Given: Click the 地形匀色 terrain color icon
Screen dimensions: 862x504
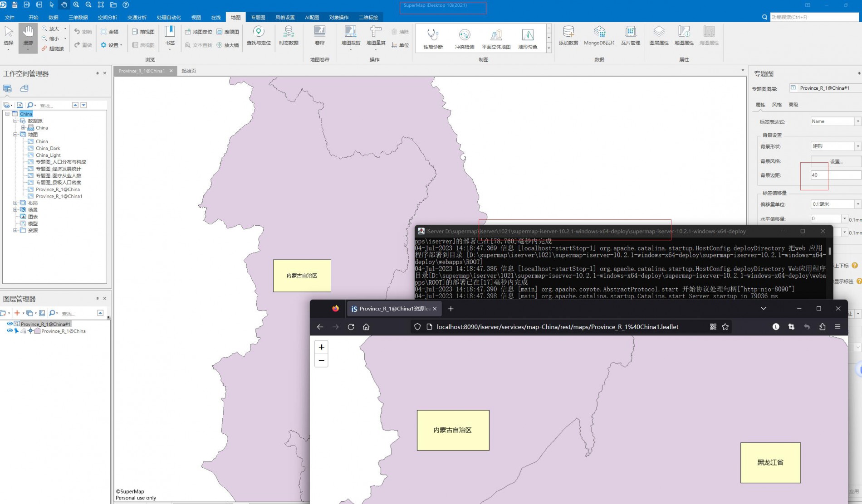Looking at the screenshot, I should coord(528,39).
